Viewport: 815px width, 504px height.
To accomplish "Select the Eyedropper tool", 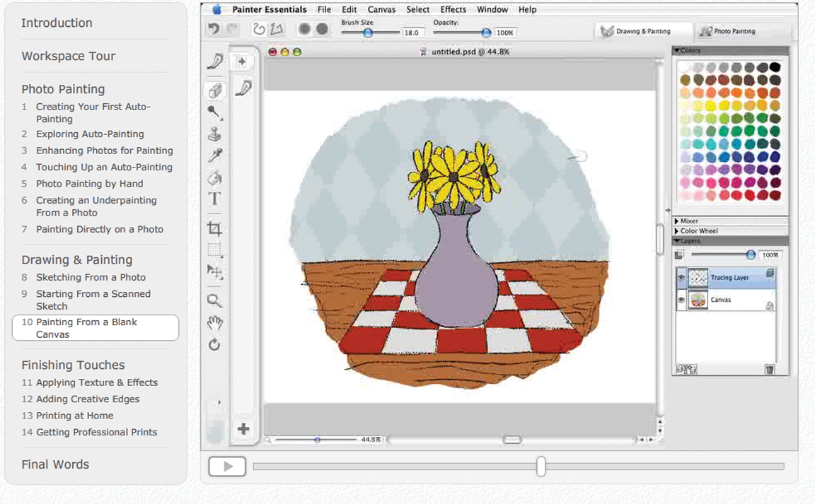I will point(215,156).
